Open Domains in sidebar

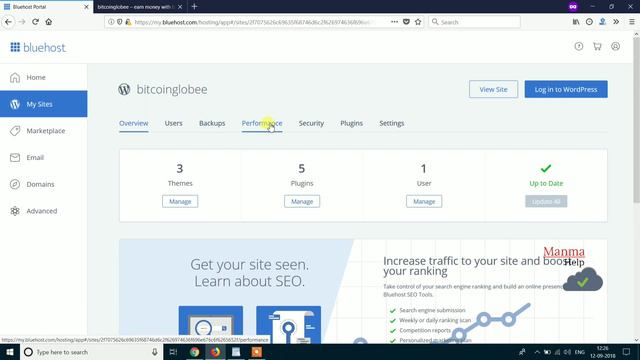click(44, 184)
